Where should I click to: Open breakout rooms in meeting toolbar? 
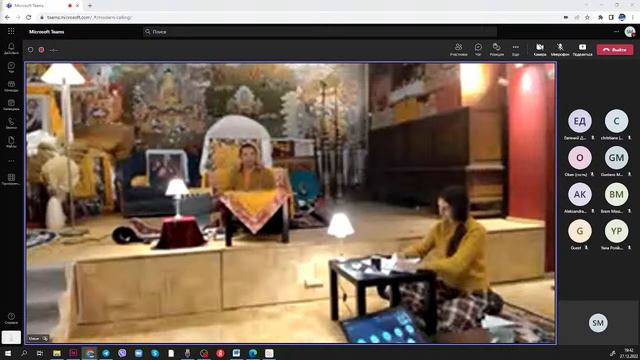[x=497, y=49]
